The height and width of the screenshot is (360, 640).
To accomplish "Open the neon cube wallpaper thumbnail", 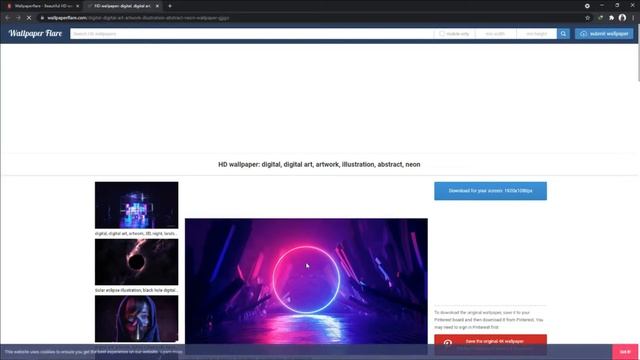I will pyautogui.click(x=136, y=205).
